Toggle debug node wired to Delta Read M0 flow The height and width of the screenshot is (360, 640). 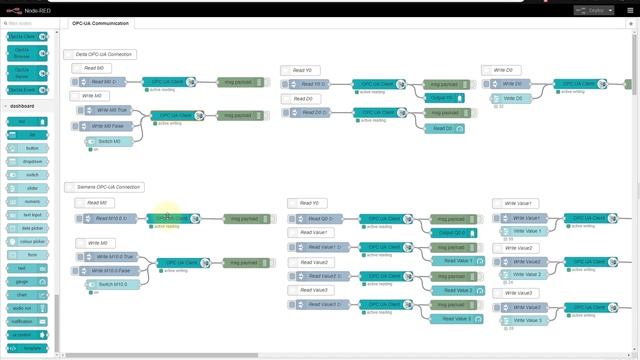[x=267, y=82]
